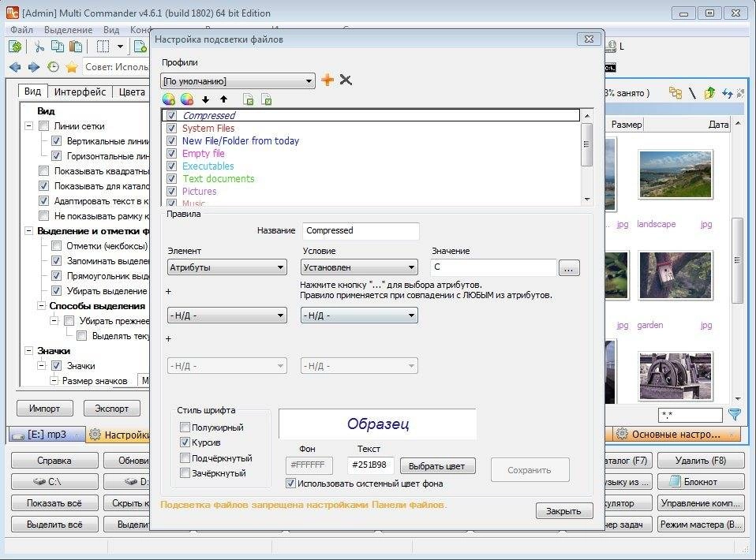Image resolution: width=756 pixels, height=560 pixels.
Task: Click the green up-folder icon in right panel
Action: point(709,93)
